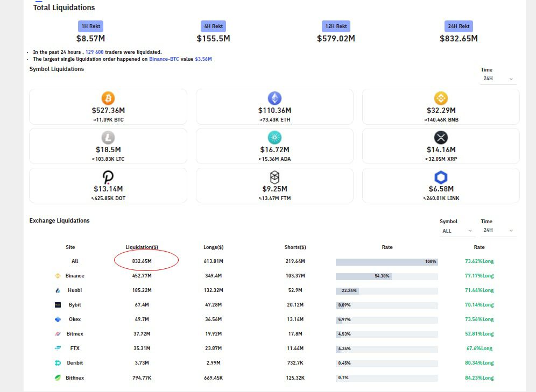536x392 pixels.
Task: Click the Ethereum coin icon
Action: coord(274,98)
